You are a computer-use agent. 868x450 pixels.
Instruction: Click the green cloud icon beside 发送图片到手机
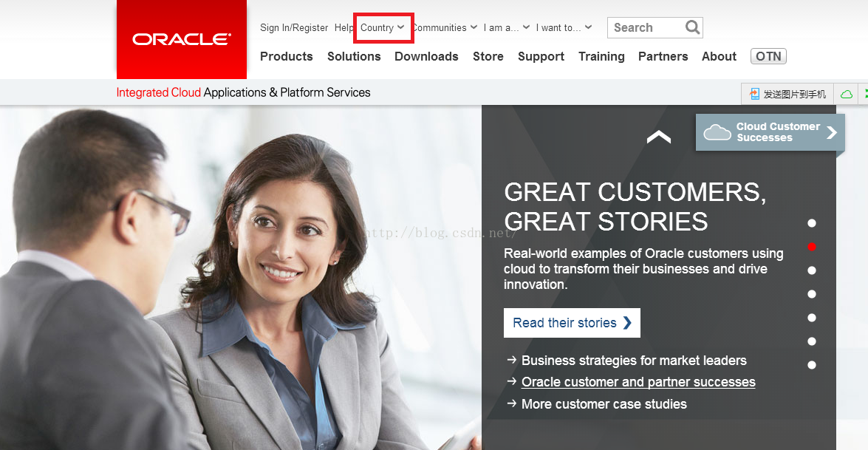point(847,94)
